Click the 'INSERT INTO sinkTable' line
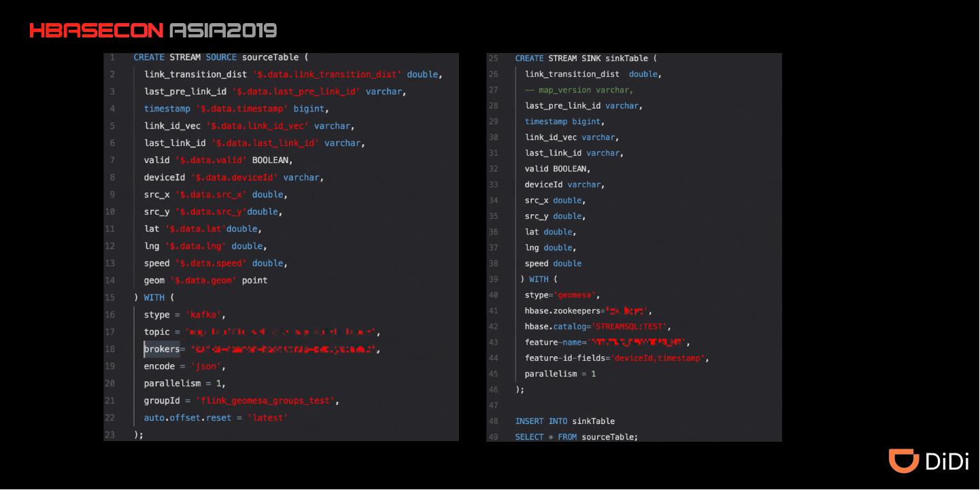 564,421
